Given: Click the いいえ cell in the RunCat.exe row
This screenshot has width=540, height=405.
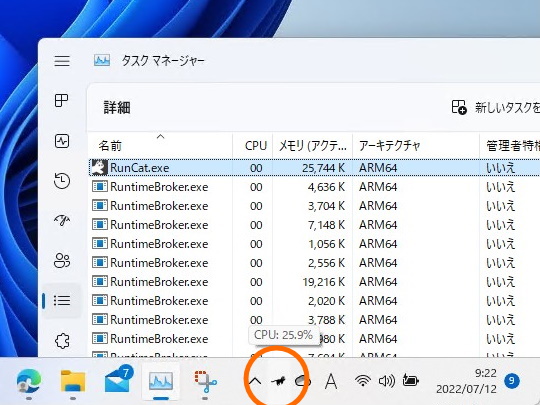Looking at the screenshot, I should coord(500,168).
